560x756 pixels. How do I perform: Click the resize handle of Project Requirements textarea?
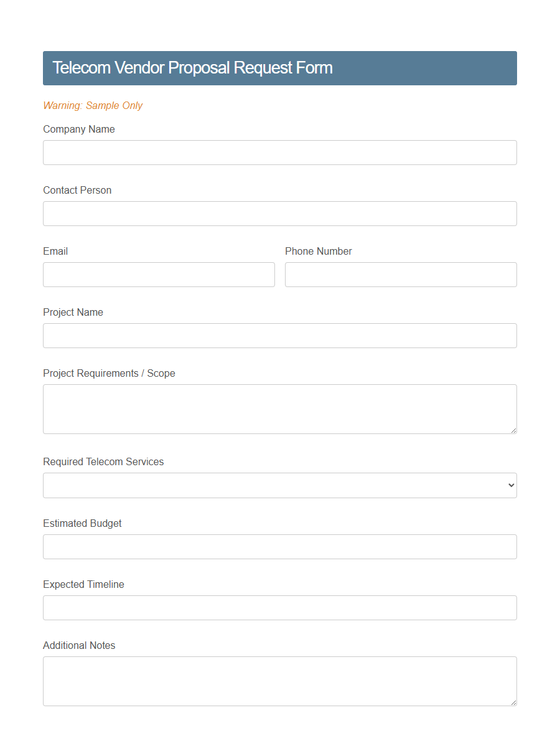click(514, 431)
